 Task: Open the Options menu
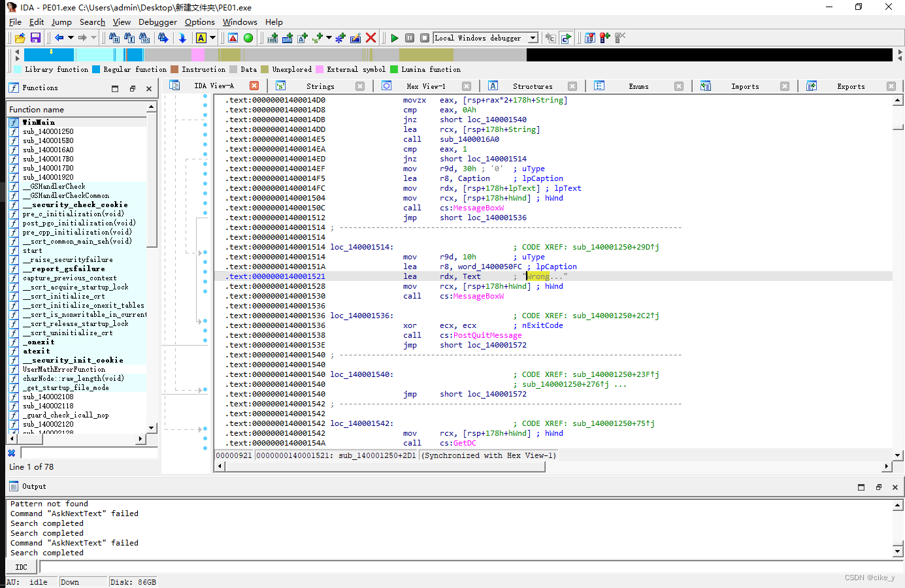pyautogui.click(x=199, y=22)
